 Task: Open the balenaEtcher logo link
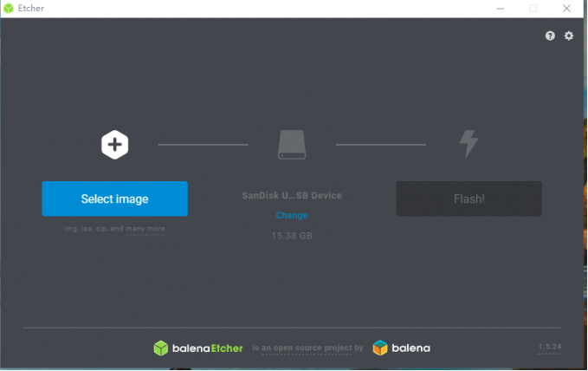(198, 348)
